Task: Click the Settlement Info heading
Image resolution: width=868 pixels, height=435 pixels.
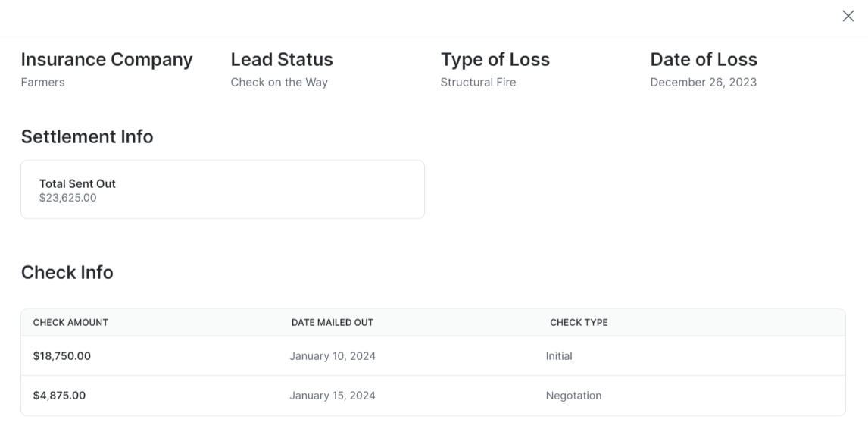Action: (x=87, y=136)
